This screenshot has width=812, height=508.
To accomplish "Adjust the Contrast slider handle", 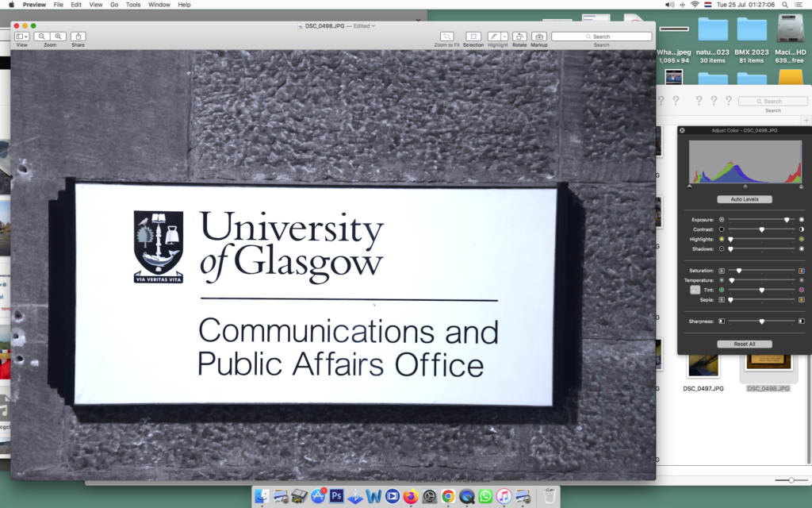I will [762, 229].
